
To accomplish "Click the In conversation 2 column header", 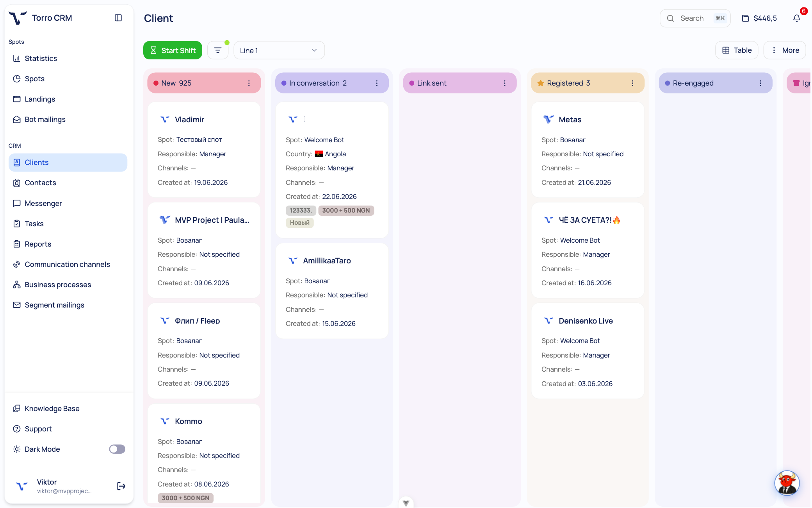I will click(332, 83).
